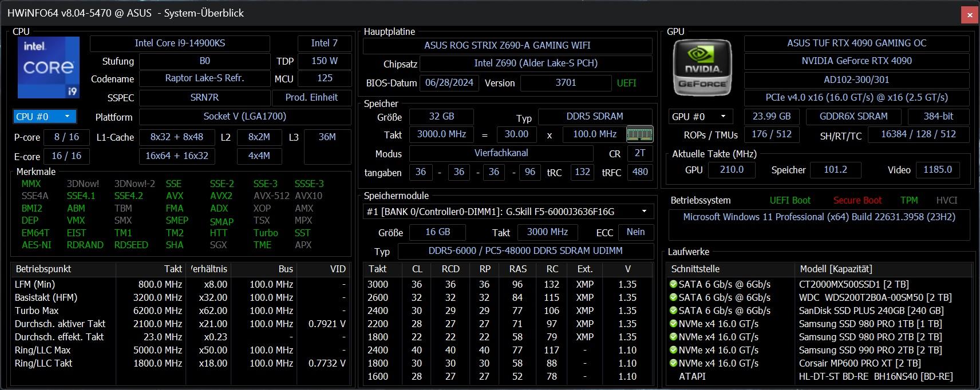This screenshot has height=390, width=980.
Task: Click the TPM label
Action: click(909, 201)
